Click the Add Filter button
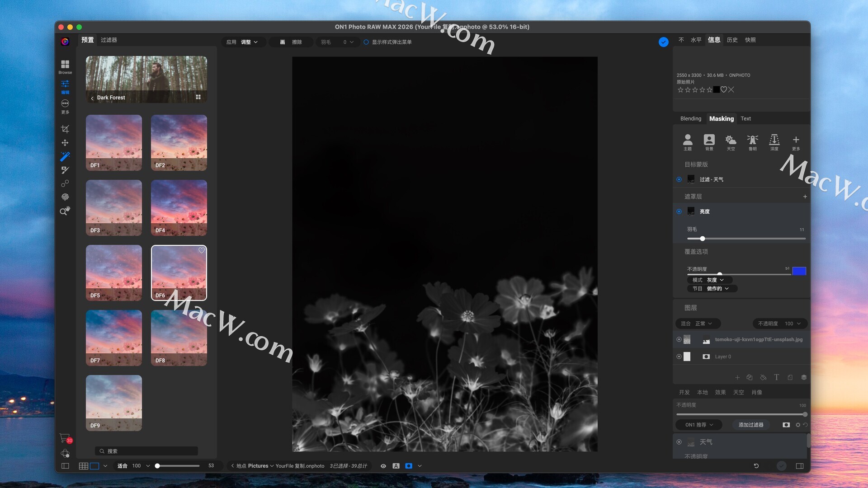 (x=750, y=425)
